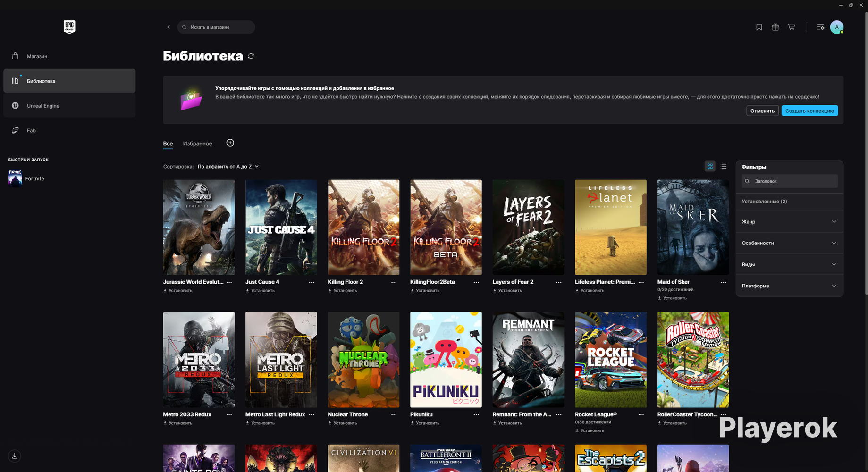Open options menu for Maid of Sker
Viewport: 868px width, 472px height.
(x=724, y=282)
